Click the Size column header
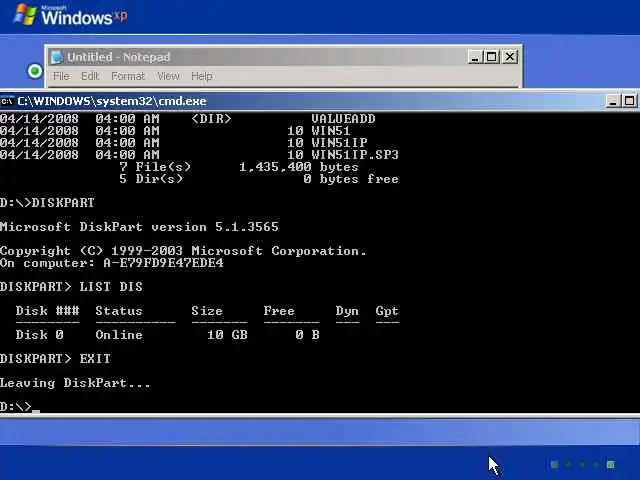640x480 pixels. click(x=207, y=311)
